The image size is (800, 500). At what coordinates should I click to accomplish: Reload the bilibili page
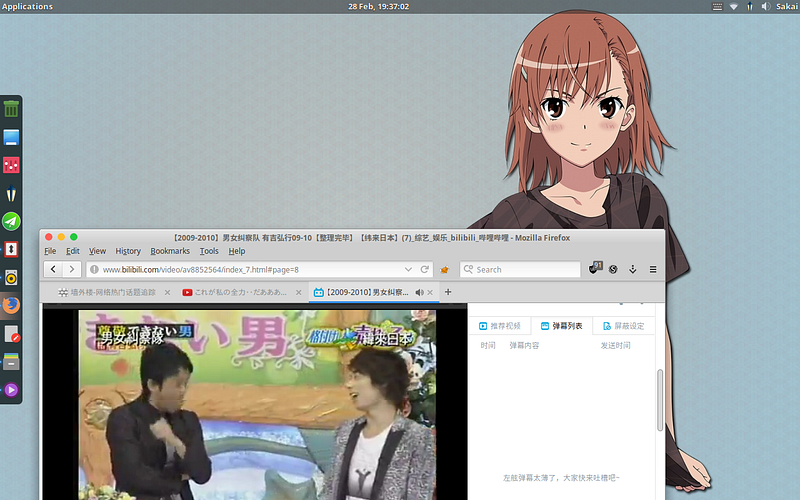tap(424, 269)
